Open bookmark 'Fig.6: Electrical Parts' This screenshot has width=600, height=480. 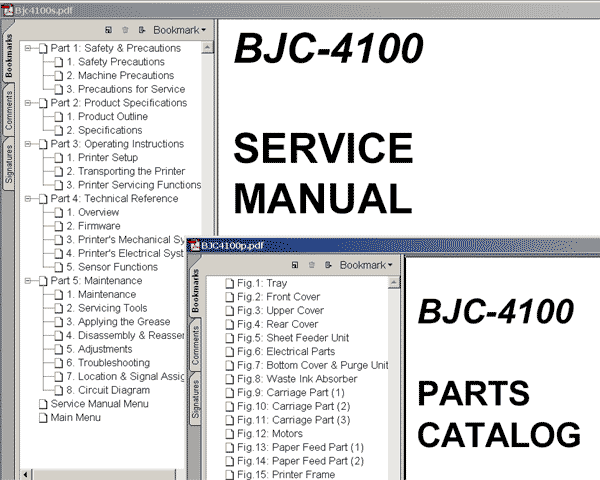(286, 351)
